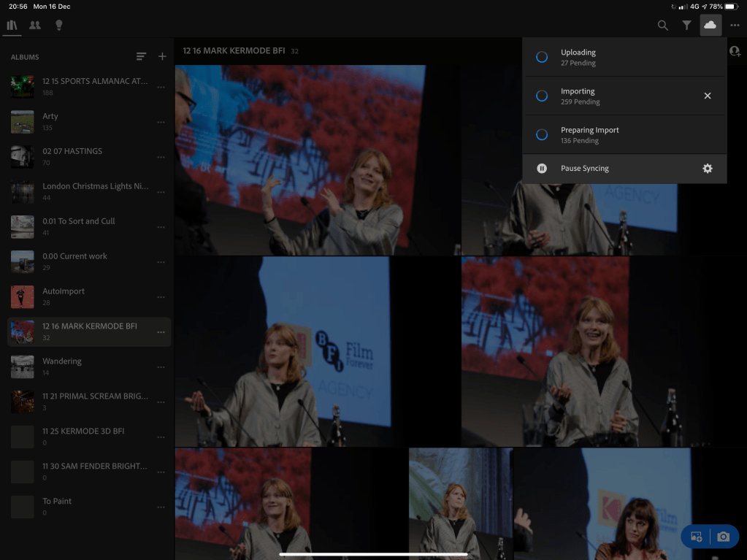The height and width of the screenshot is (560, 747).
Task: Click the add photos import icon
Action: (696, 537)
